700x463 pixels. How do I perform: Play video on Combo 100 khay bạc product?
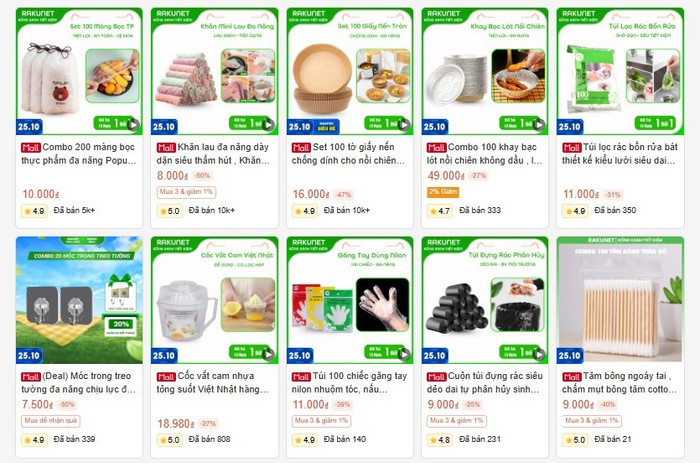pyautogui.click(x=539, y=125)
